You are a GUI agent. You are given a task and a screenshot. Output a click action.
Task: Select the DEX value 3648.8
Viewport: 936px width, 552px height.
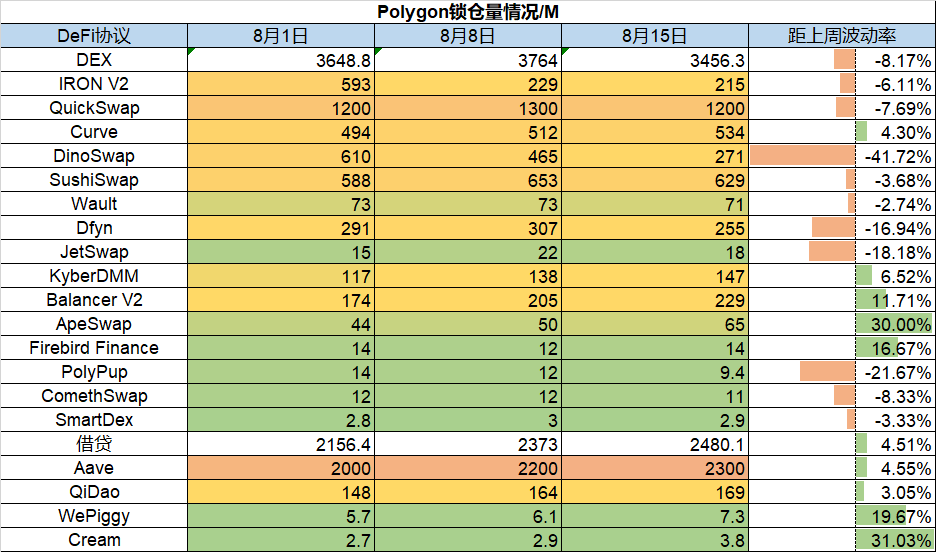[x=343, y=60]
